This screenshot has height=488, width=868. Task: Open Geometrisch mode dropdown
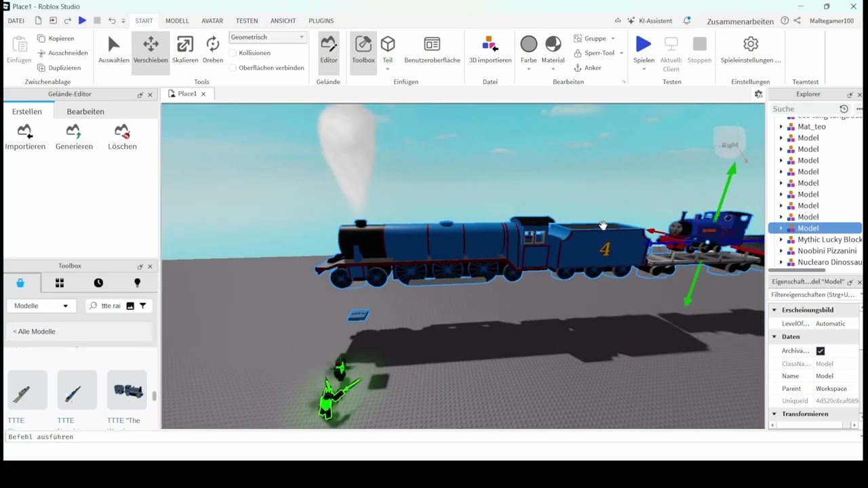[x=269, y=37]
